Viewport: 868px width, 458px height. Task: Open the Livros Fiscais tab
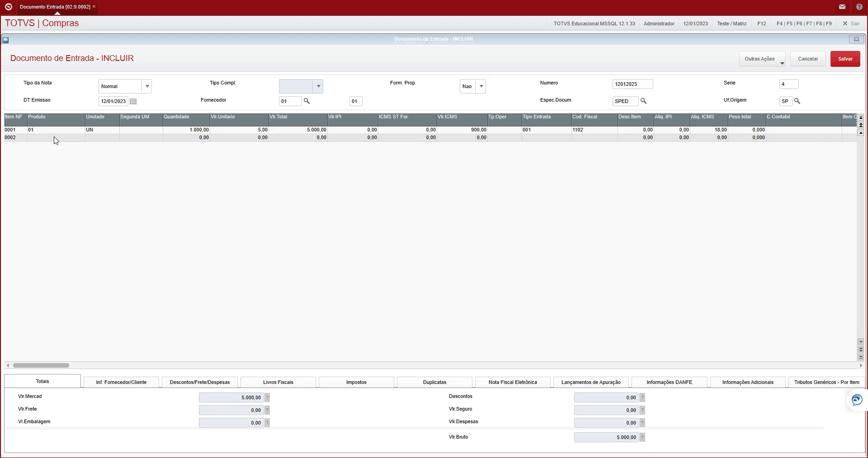point(278,382)
